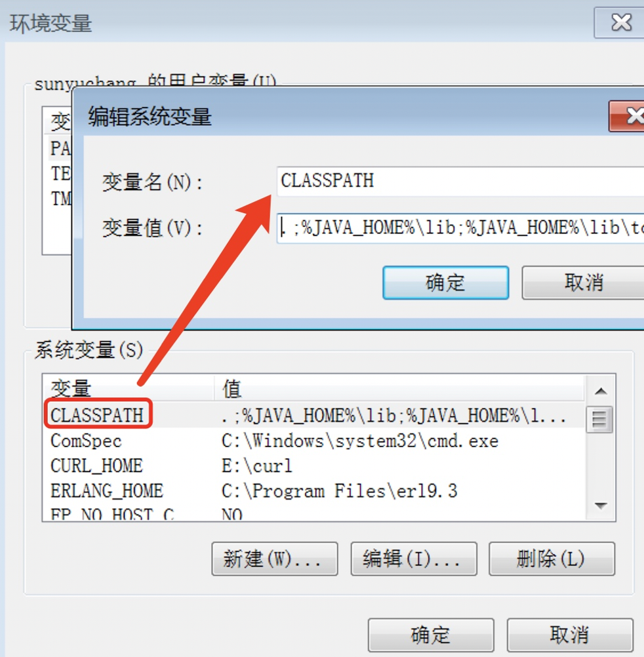Viewport: 644px width, 657px height.
Task: Click 删除(L) to delete the variable
Action: (x=552, y=559)
